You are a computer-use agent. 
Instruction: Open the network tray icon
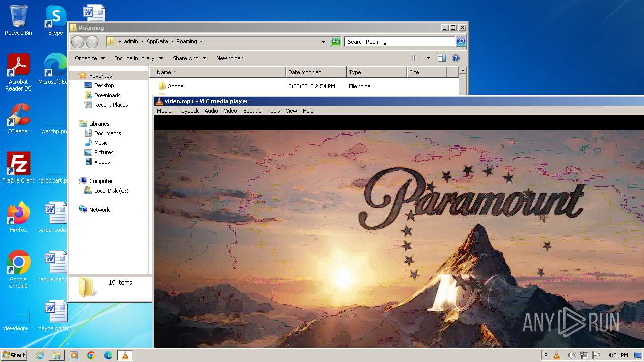click(x=584, y=355)
